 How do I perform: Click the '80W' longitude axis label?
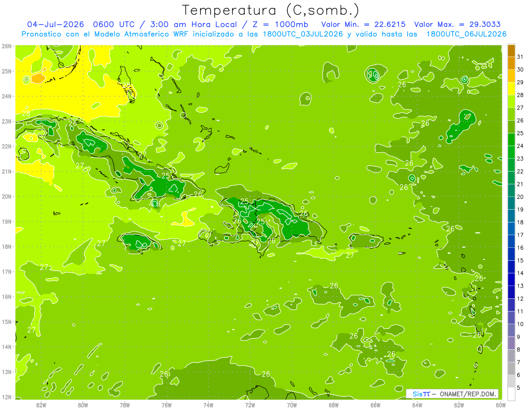point(82,404)
